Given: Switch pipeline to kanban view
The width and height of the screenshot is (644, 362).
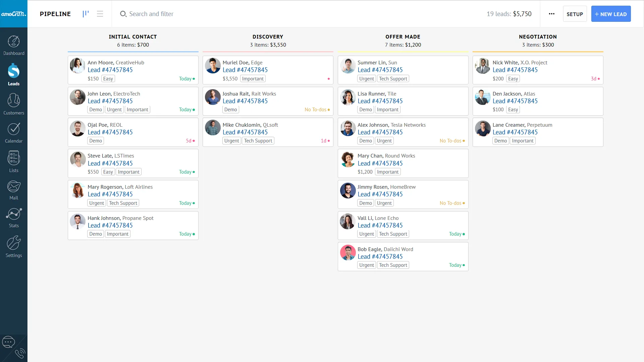Looking at the screenshot, I should 86,14.
